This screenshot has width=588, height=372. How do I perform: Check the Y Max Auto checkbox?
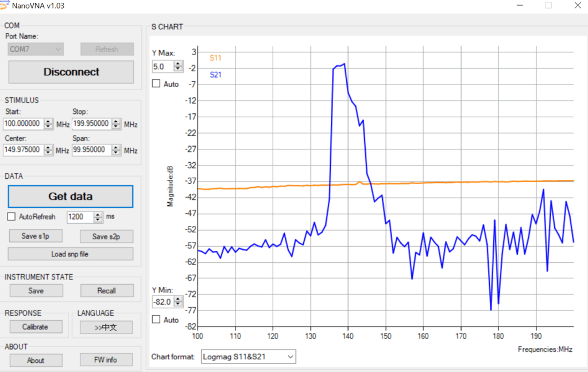click(156, 84)
